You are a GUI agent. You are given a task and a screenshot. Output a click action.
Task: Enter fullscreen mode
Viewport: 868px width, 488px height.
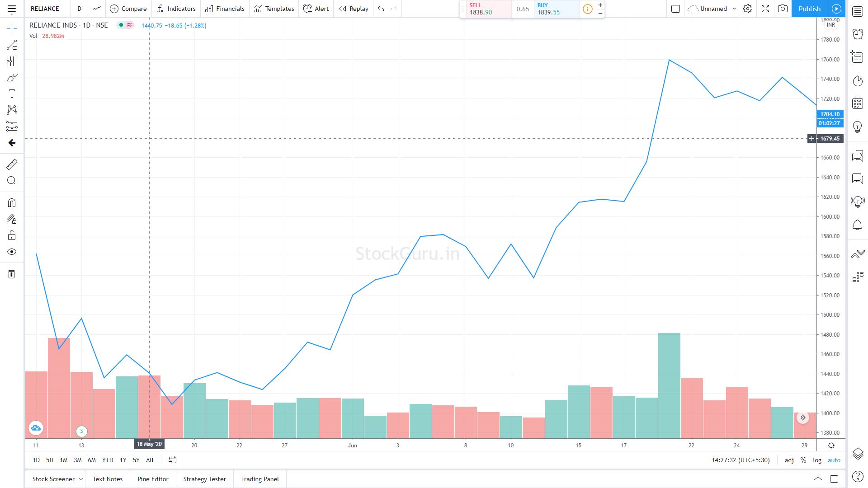tap(765, 9)
